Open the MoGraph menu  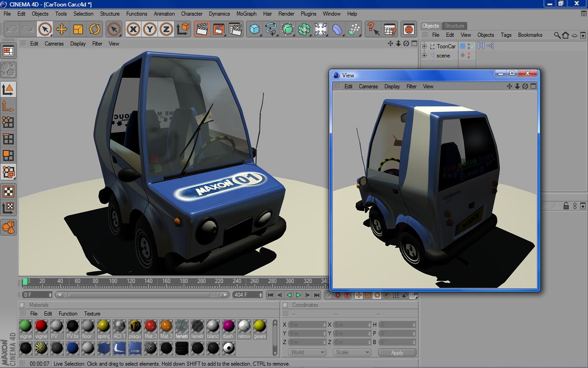(247, 14)
